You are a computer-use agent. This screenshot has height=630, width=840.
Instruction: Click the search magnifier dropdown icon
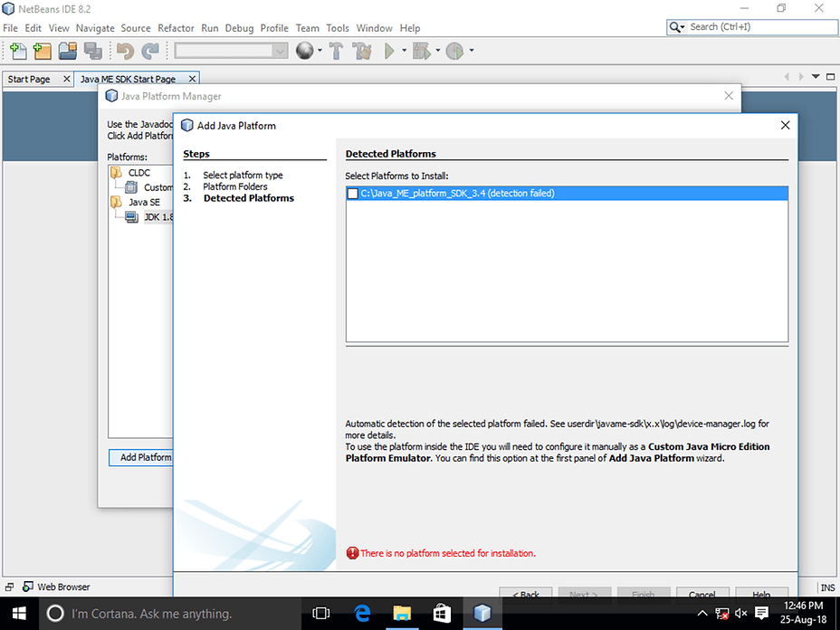676,27
